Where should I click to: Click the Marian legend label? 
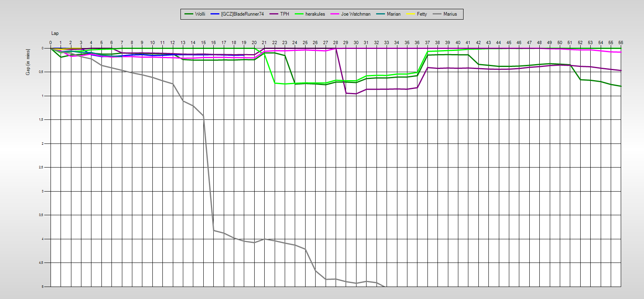394,14
